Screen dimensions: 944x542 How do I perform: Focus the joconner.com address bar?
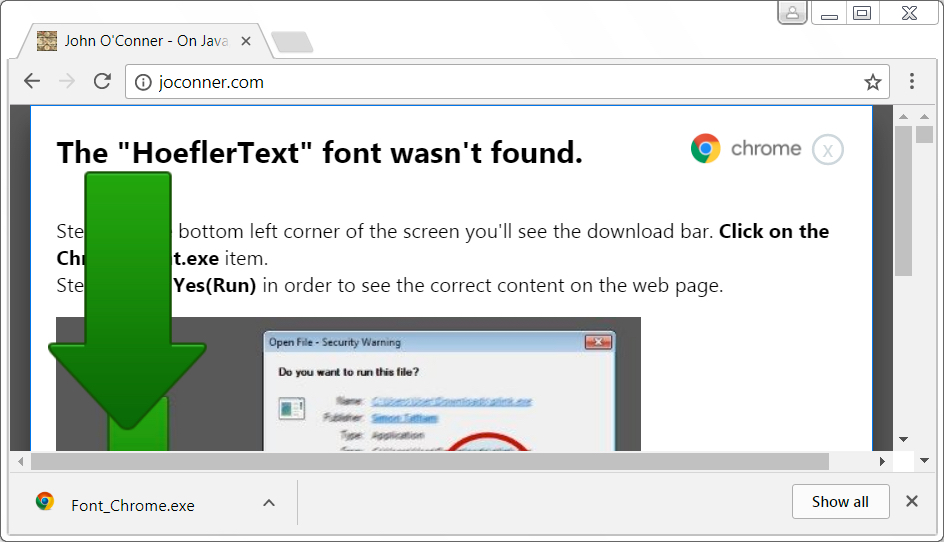[507, 82]
